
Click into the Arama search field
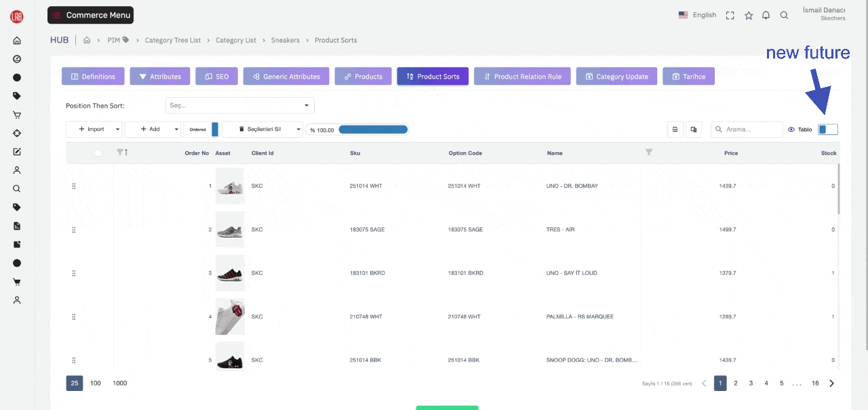click(747, 130)
